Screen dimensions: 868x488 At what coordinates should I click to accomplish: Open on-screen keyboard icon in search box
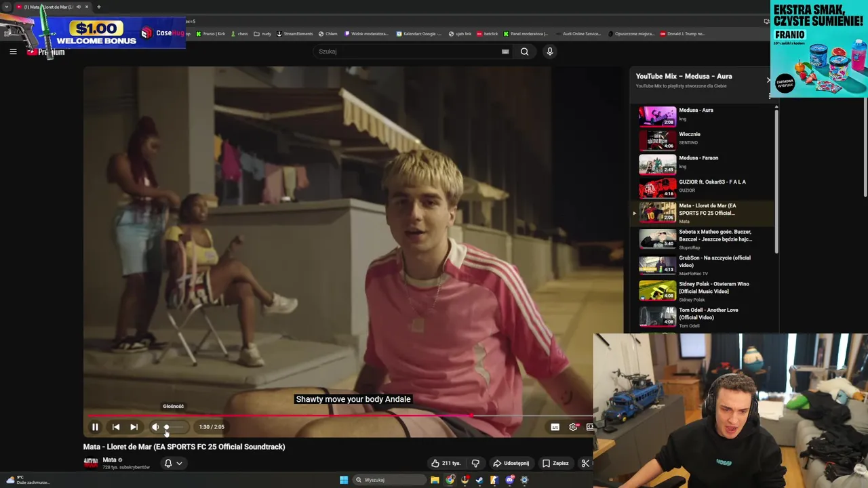505,52
